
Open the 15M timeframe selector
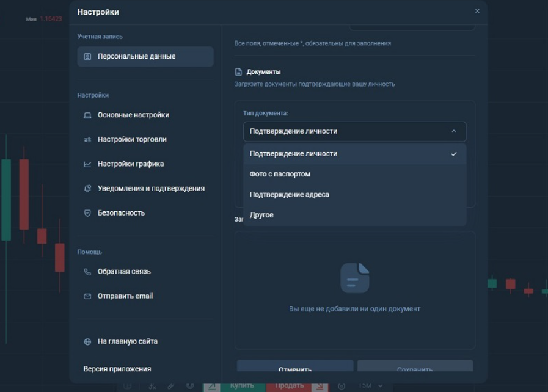[365, 385]
